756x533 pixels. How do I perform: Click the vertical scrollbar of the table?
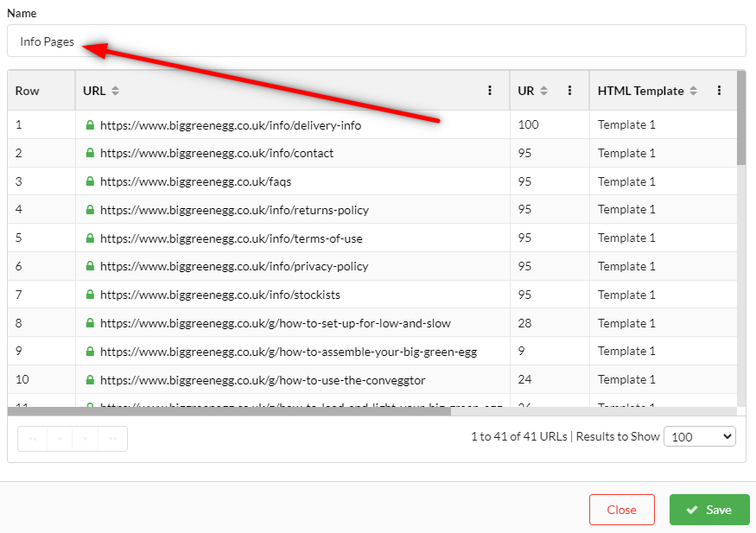click(741, 119)
